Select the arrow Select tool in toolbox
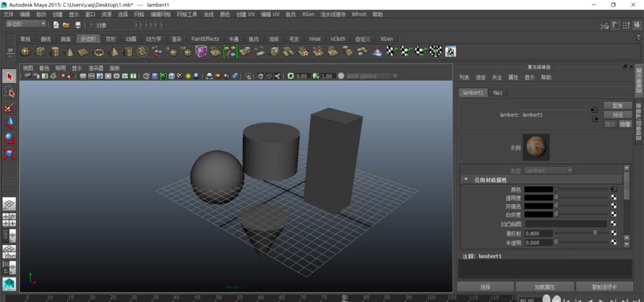 (x=10, y=76)
